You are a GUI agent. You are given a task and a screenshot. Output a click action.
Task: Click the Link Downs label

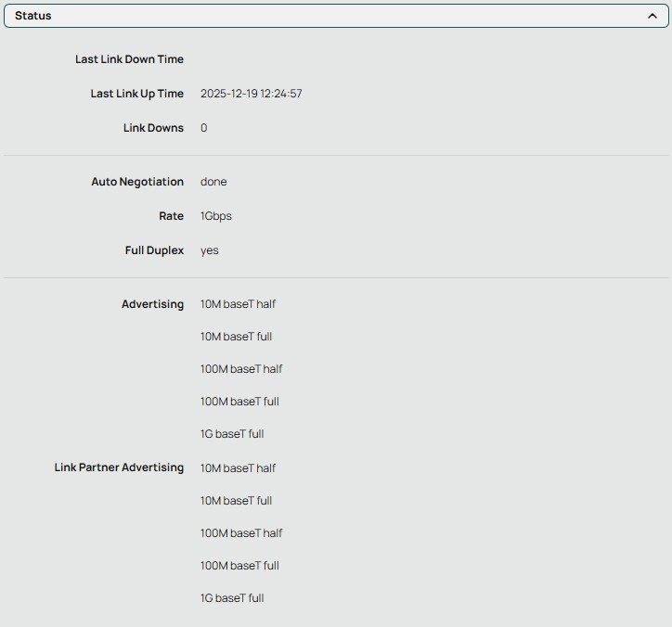tap(153, 128)
